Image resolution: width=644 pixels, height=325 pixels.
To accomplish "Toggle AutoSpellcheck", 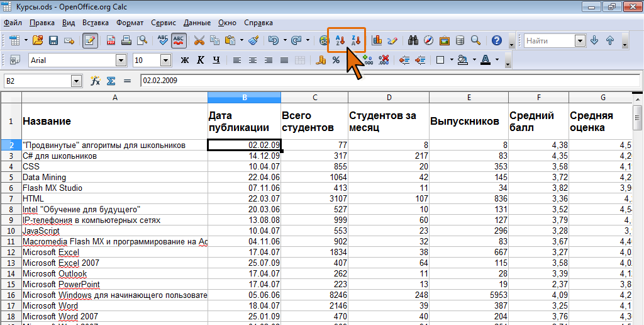I will (x=178, y=40).
